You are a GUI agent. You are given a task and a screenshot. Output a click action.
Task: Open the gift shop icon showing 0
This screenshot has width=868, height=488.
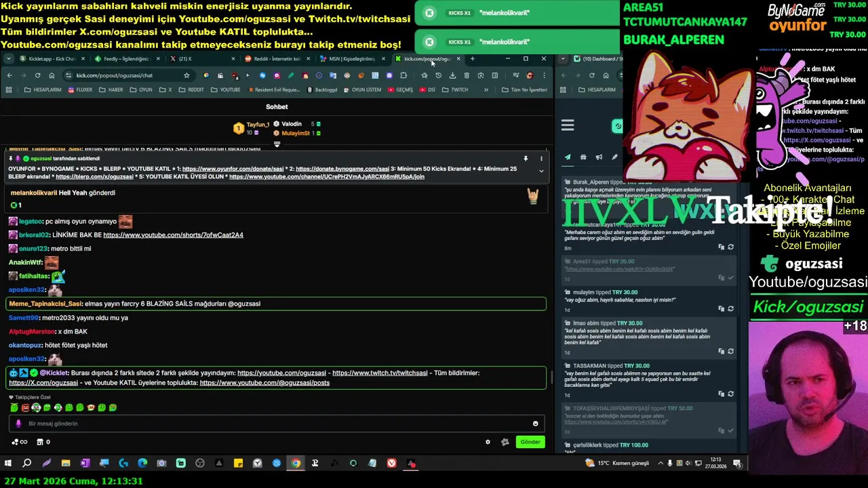[43, 442]
